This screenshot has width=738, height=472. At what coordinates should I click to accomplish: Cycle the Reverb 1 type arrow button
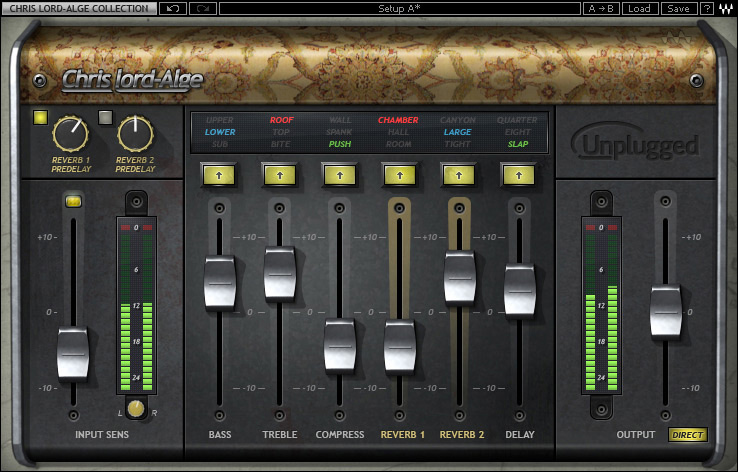coord(400,176)
